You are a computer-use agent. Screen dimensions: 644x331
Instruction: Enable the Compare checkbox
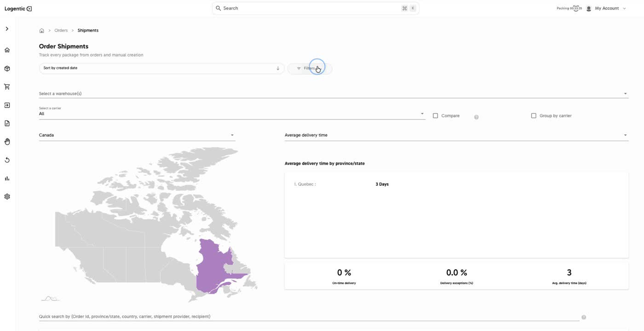[x=436, y=116]
